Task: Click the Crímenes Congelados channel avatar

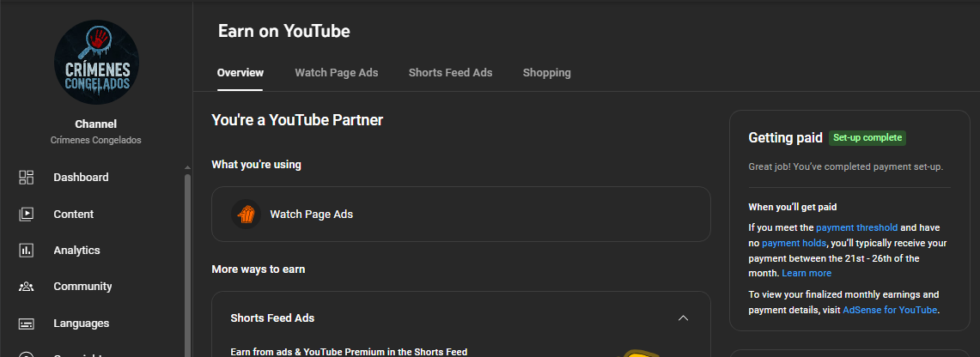Action: (x=96, y=63)
